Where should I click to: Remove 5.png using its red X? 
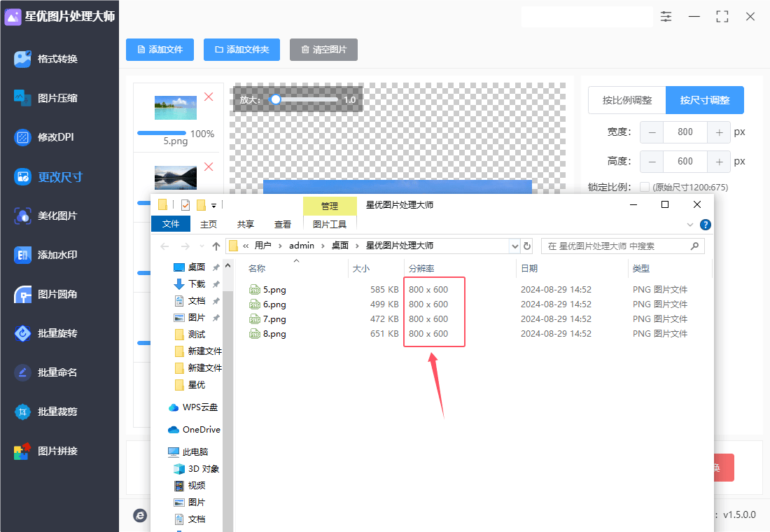209,97
